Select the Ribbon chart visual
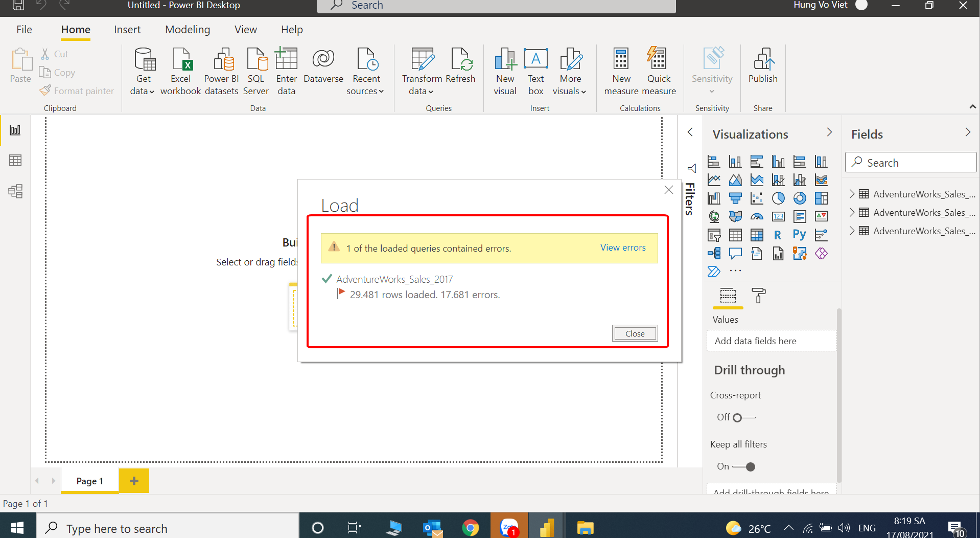 tap(821, 180)
